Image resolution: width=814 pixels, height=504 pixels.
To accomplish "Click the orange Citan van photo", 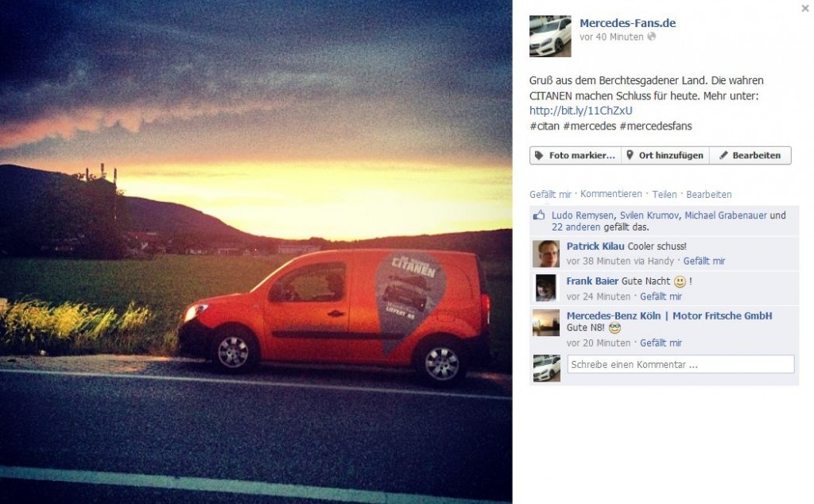I will click(256, 252).
